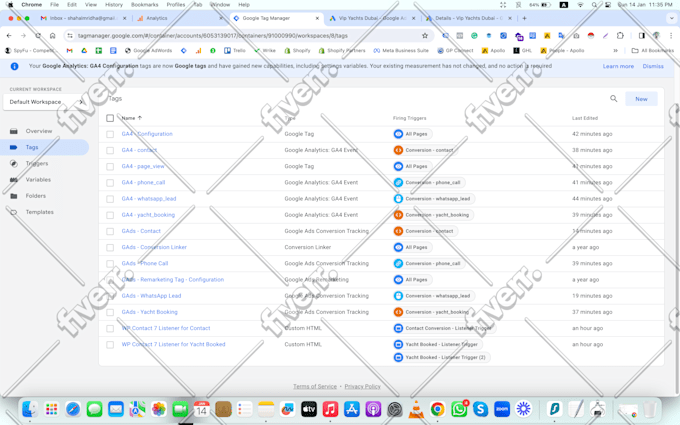
Task: Open Skype in the Dock
Action: [x=481, y=409]
